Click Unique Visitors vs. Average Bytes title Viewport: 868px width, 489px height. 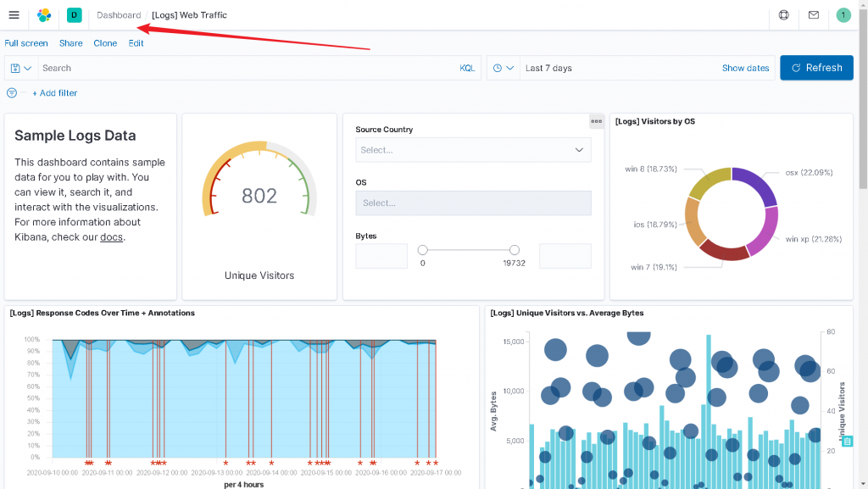pos(567,313)
